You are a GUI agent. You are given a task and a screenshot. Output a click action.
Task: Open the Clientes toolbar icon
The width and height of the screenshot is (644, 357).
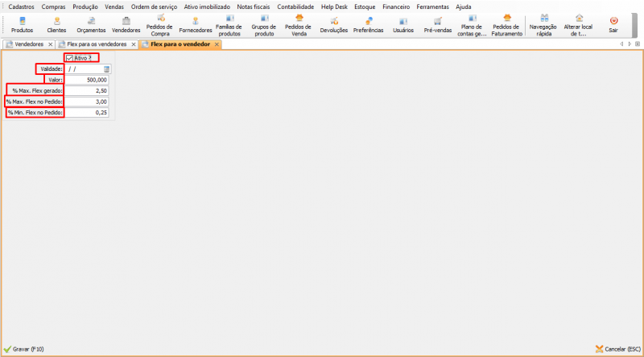56,23
